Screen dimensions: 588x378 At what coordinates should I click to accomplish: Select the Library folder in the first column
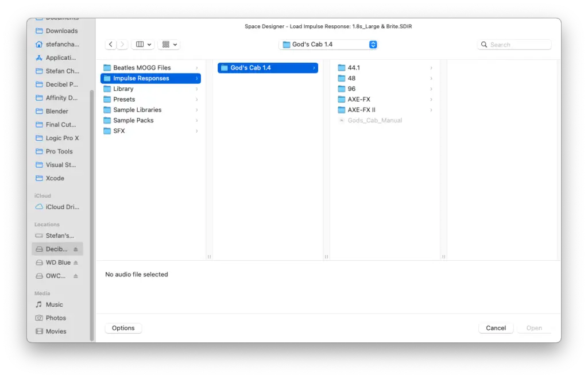151,89
